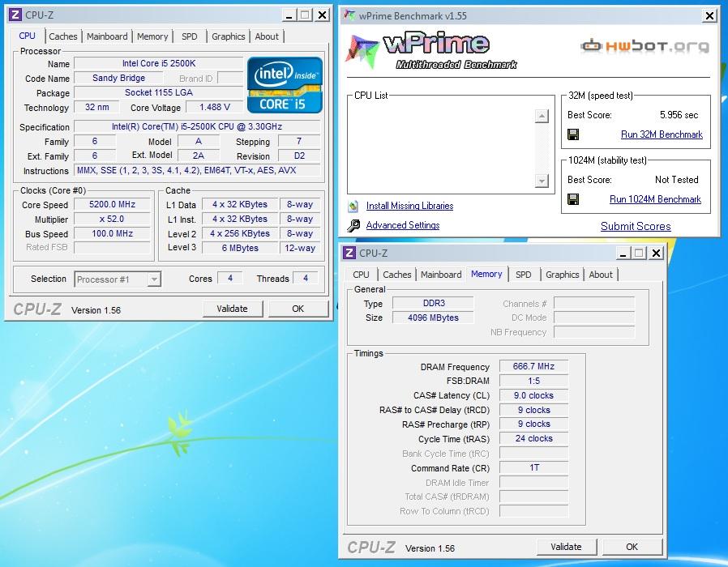Viewport: 728px width, 567px height.
Task: Open Mainboard tab in top CPU-Z window
Action: click(107, 36)
